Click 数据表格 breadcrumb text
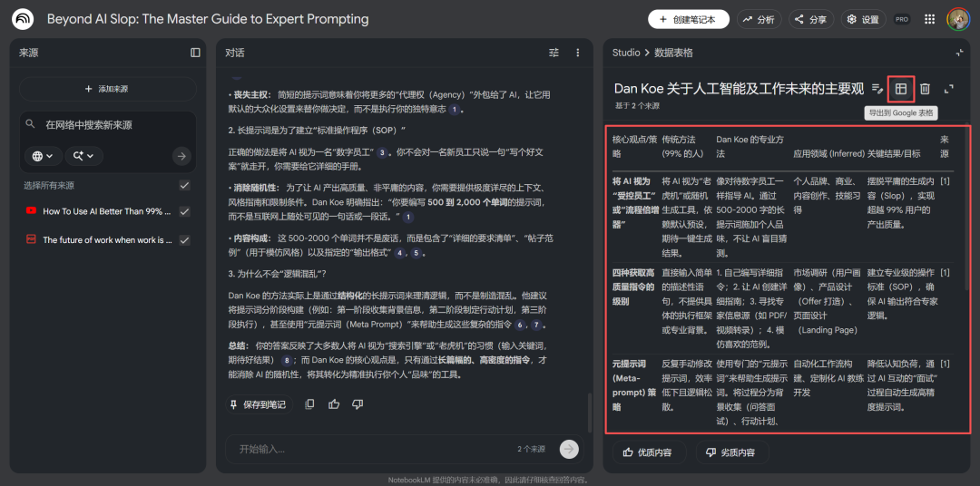980x486 pixels. click(x=673, y=53)
